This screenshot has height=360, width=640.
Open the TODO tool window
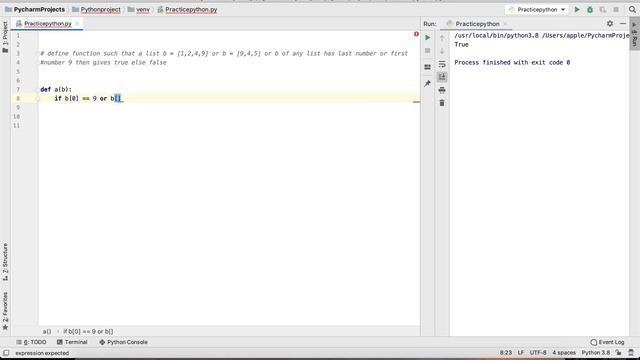[x=31, y=342]
